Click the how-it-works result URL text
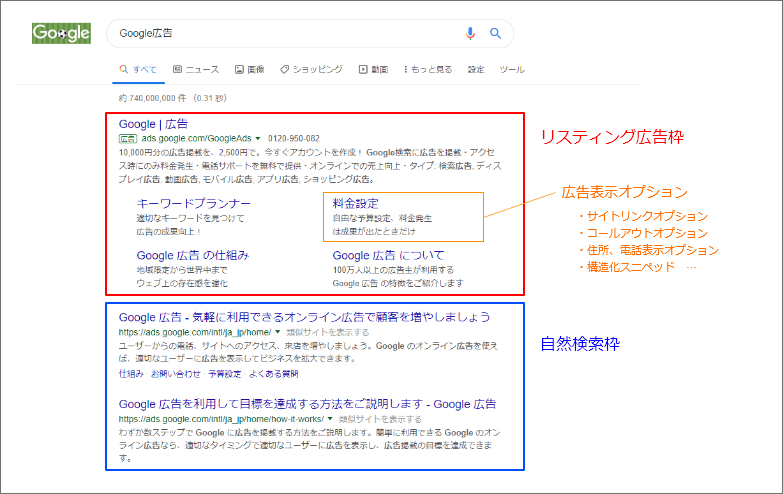Image resolution: width=783 pixels, height=494 pixels. 221,419
